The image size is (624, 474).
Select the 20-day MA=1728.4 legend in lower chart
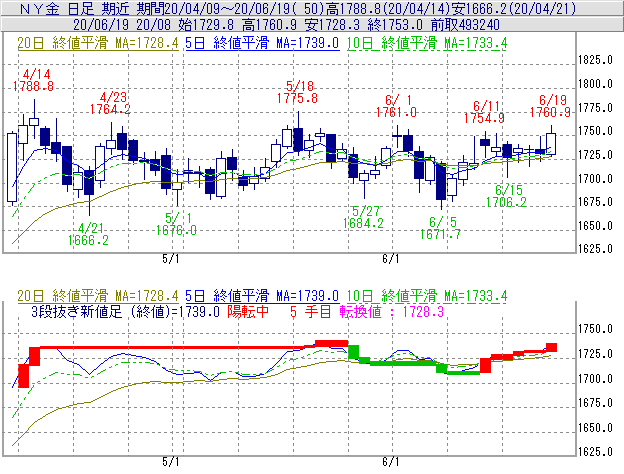(98, 296)
